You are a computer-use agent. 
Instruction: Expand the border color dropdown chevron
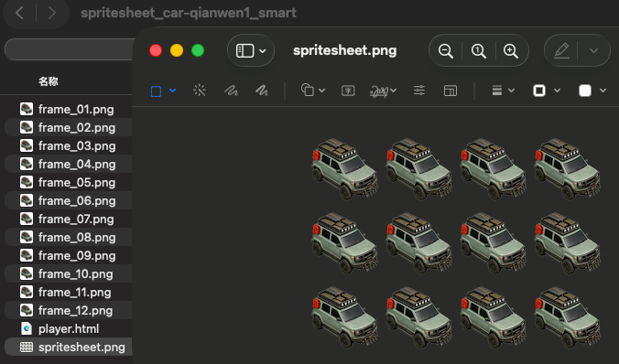point(557,91)
